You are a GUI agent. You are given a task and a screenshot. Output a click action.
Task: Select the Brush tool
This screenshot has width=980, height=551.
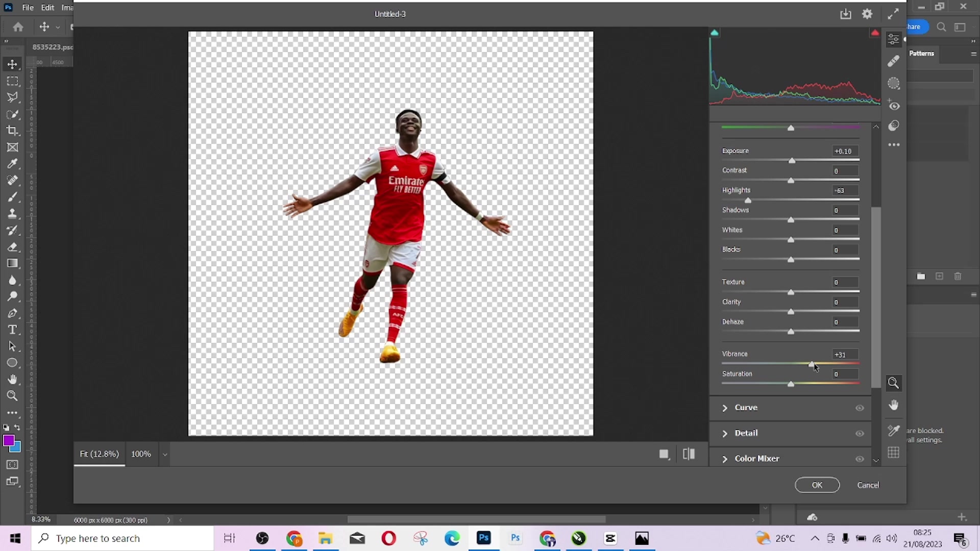point(12,197)
